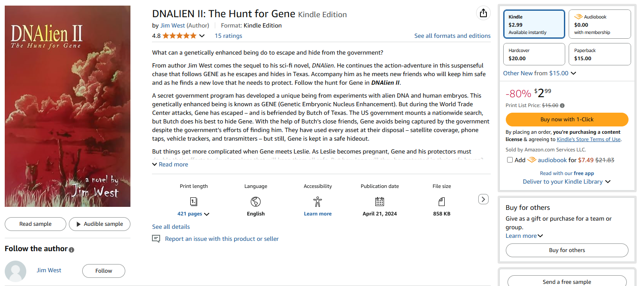Check the Add audiobook checkbox
The image size is (644, 286).
point(510,160)
